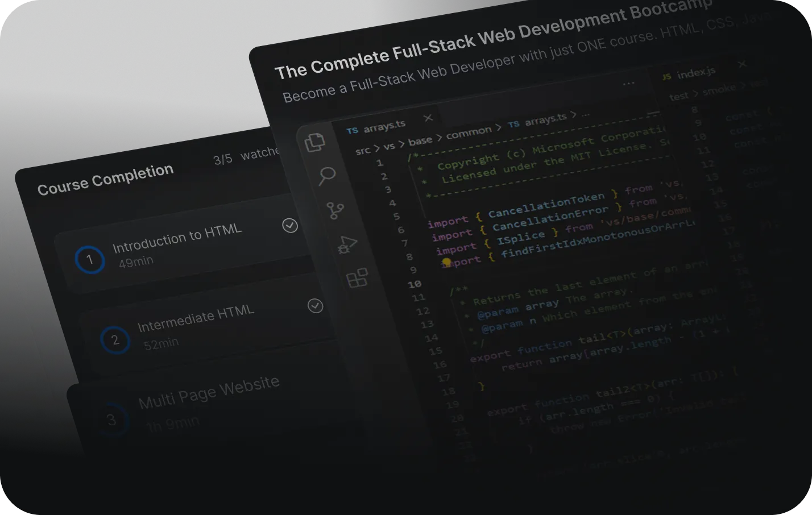This screenshot has width=812, height=515.
Task: Click line number 1 in the gutter
Action: coord(380,163)
